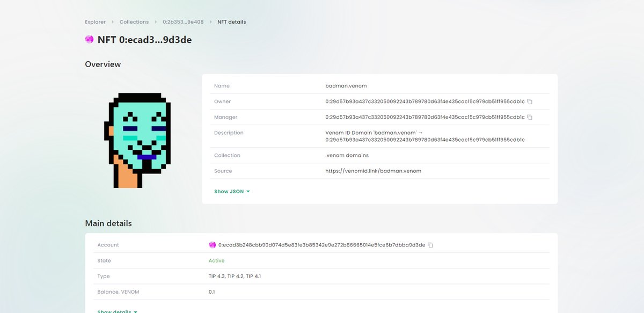Open Collections breadcrumb
The width and height of the screenshot is (644, 313).
coord(134,22)
